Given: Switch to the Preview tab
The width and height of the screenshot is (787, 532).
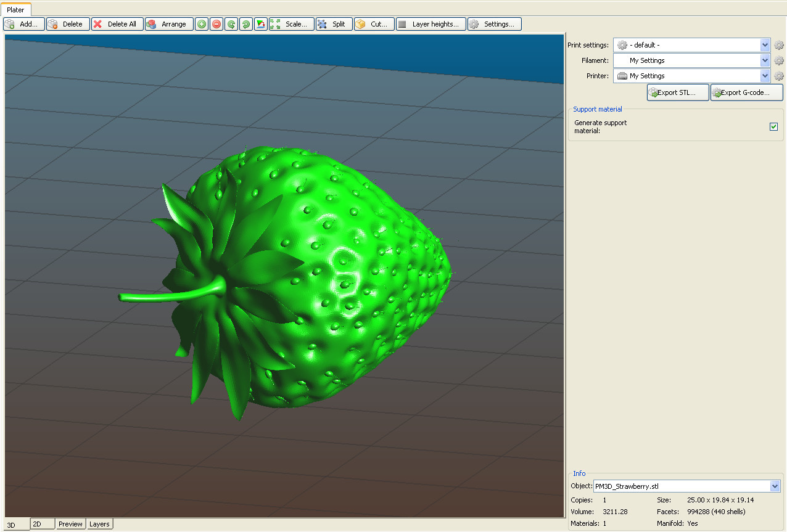Looking at the screenshot, I should click(70, 524).
